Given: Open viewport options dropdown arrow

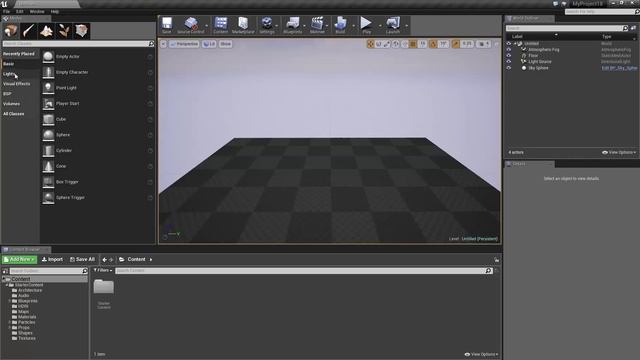Looking at the screenshot, I should [x=163, y=44].
